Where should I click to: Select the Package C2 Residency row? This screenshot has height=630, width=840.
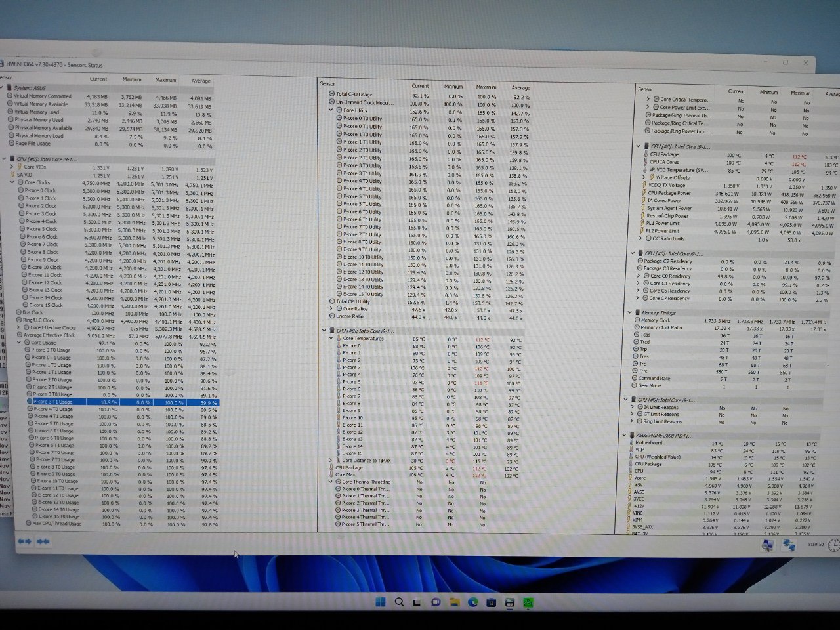[x=734, y=261]
